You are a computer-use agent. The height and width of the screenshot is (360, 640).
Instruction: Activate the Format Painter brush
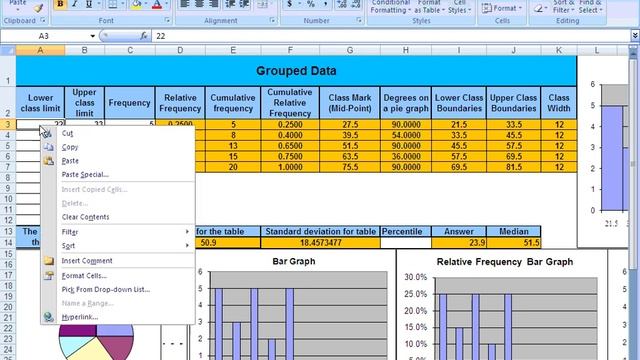coord(39,7)
